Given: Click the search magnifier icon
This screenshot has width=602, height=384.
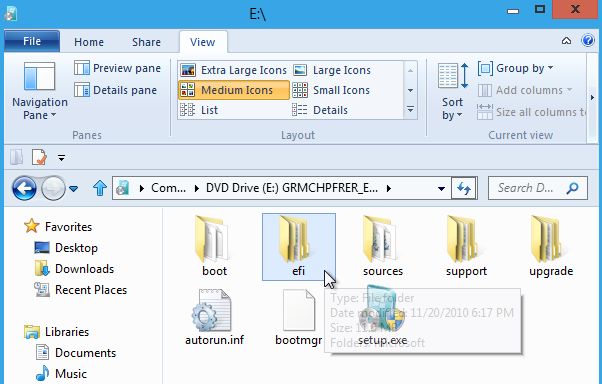Looking at the screenshot, I should click(x=572, y=188).
